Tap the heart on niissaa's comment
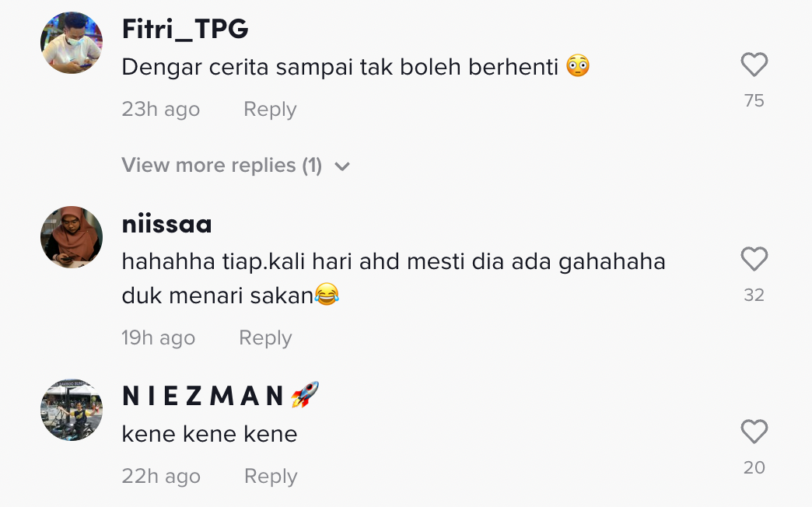 754,259
